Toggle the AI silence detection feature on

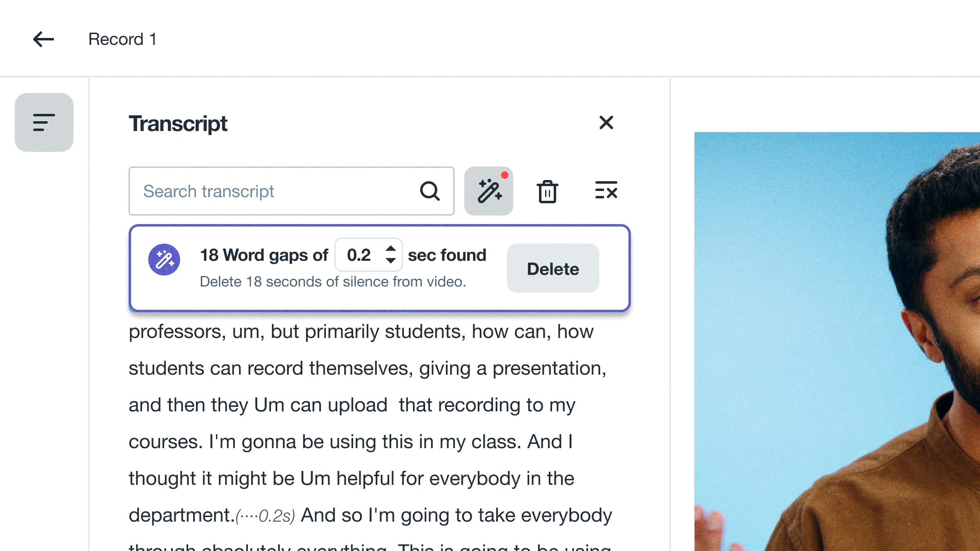tap(489, 190)
